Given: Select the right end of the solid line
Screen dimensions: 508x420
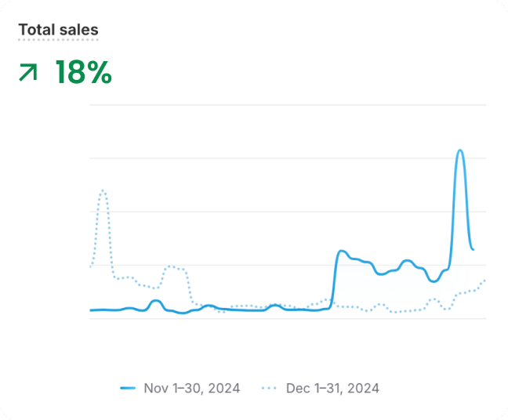Looking at the screenshot, I should click(x=473, y=249).
